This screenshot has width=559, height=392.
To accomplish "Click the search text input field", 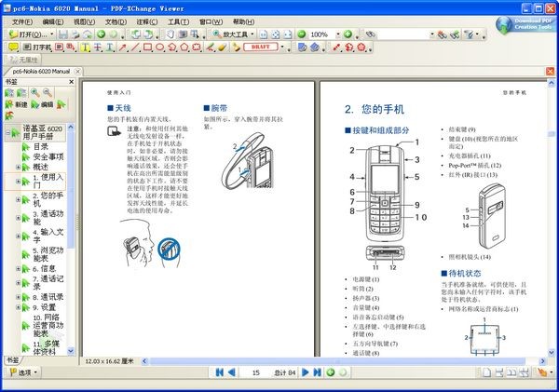I will pyautogui.click(x=402, y=34).
